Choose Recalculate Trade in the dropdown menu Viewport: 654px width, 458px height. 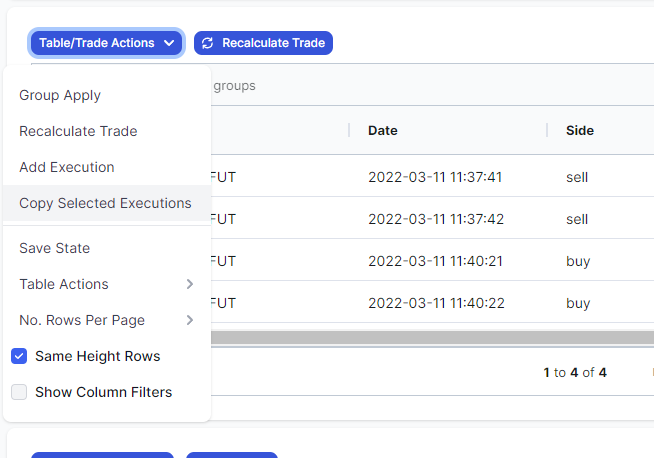[x=107, y=131]
